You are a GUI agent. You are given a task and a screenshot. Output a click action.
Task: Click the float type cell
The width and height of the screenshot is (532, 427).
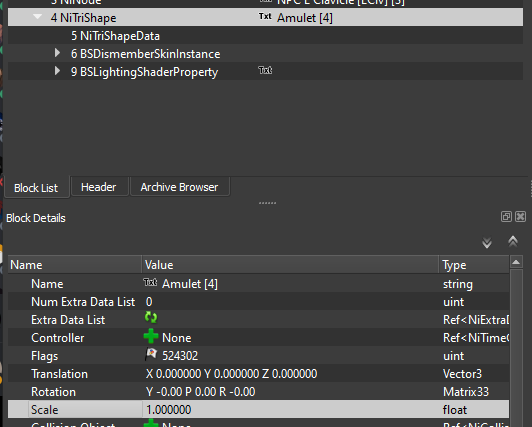[x=455, y=410]
